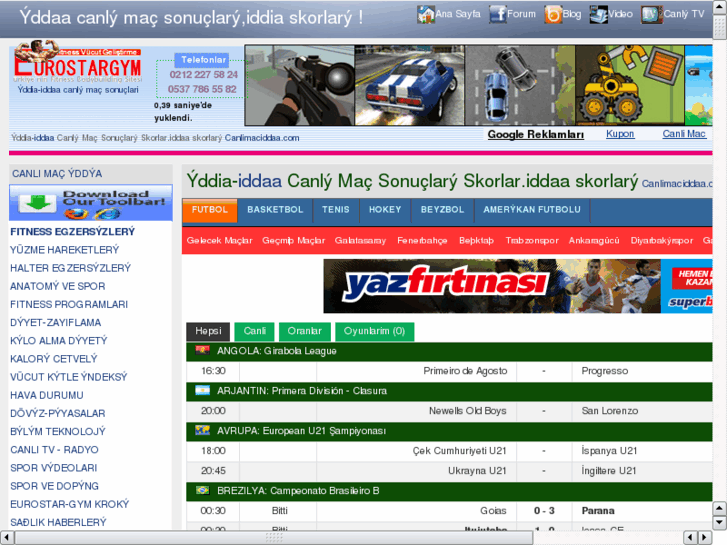Click the Angola flag icon
The width and height of the screenshot is (727, 545).
(202, 350)
